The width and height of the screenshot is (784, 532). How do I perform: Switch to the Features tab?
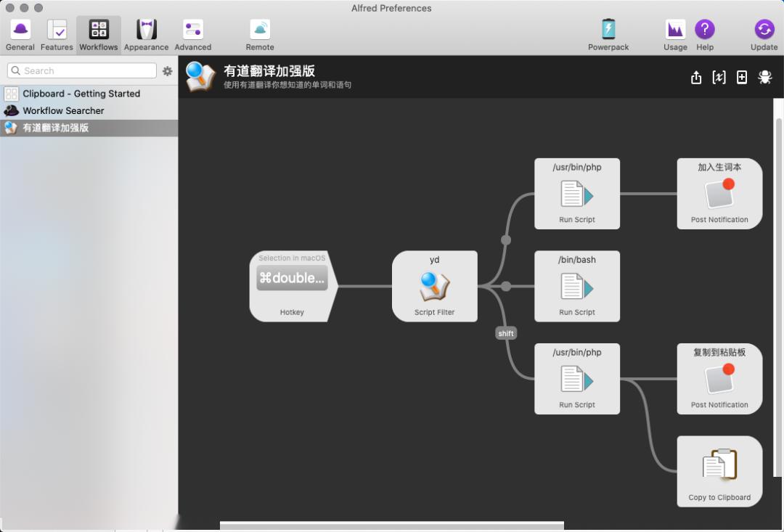(x=57, y=35)
